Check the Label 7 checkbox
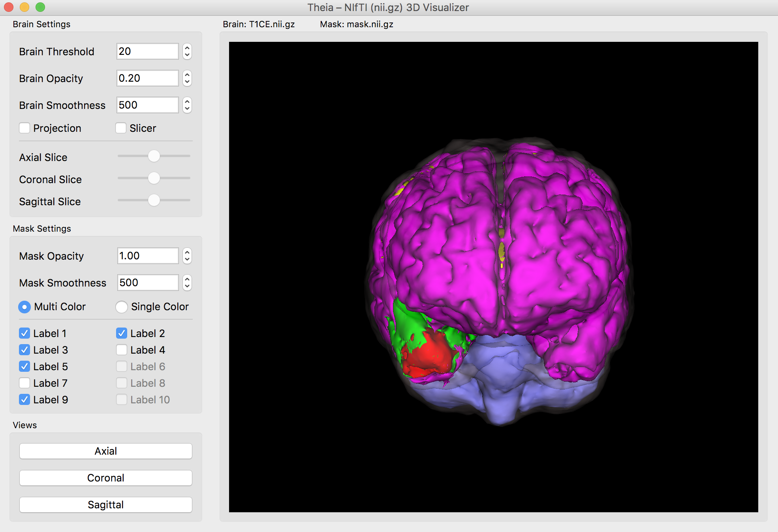Screen dimensions: 778x532 point(24,383)
